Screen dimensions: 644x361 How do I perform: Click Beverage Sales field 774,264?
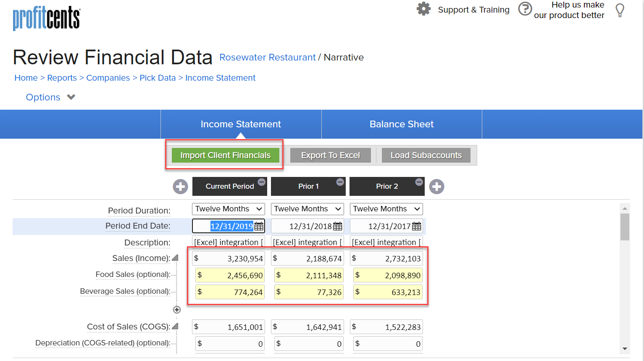pos(230,292)
